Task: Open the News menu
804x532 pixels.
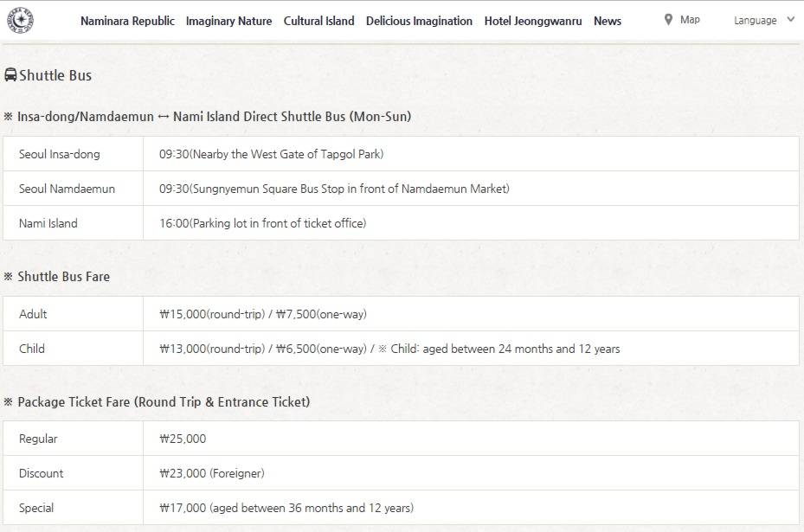Action: [607, 21]
